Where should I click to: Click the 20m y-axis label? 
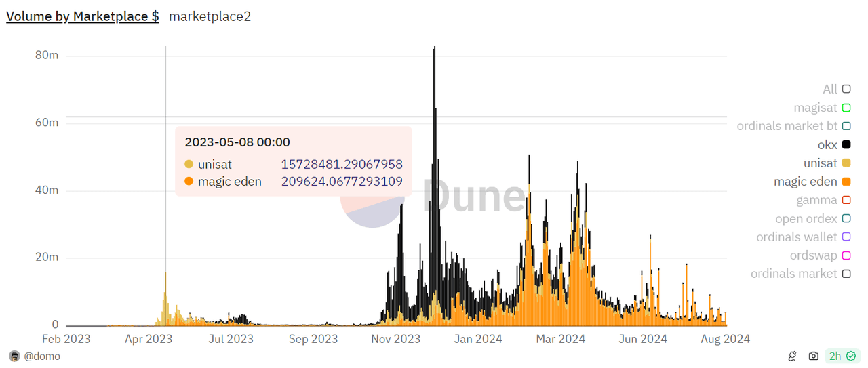47,258
